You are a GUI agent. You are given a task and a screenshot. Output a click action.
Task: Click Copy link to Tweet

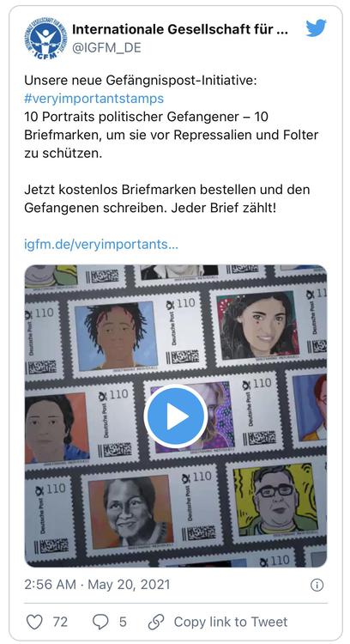pos(231,622)
